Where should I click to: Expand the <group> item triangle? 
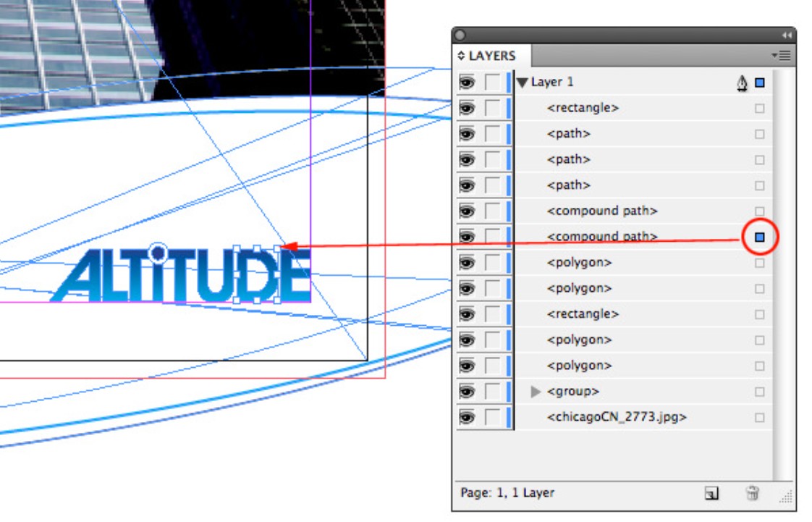[x=536, y=392]
